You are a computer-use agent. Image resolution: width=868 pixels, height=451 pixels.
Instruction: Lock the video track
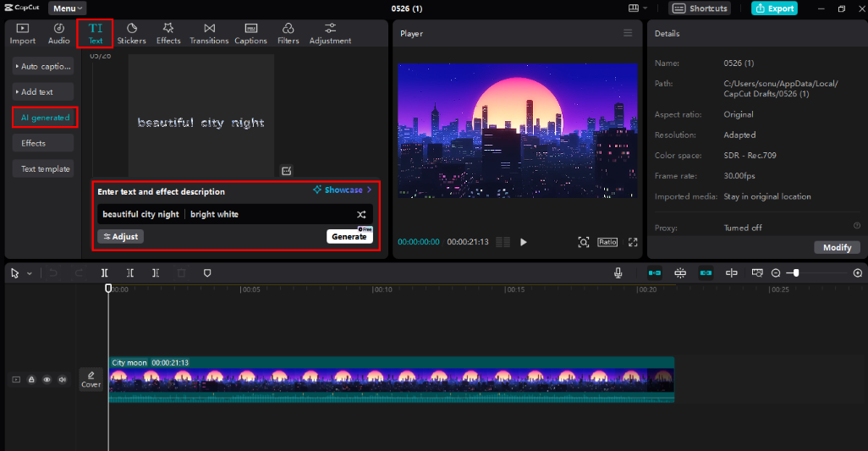[31, 380]
